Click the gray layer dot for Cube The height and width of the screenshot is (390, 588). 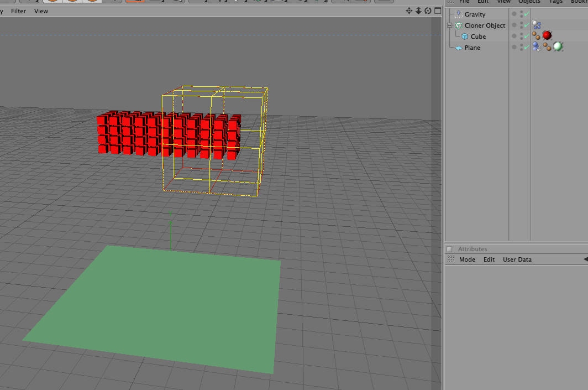pyautogui.click(x=514, y=36)
